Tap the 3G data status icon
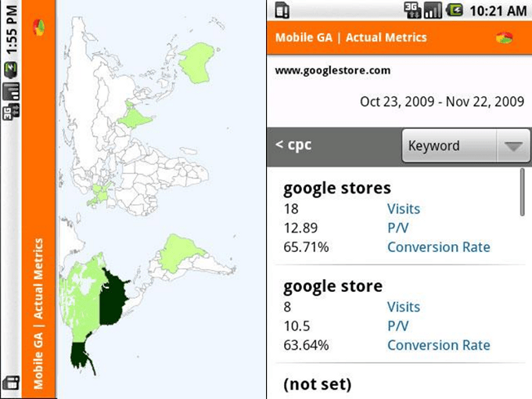Viewport: 532px width, 399px height. click(x=412, y=10)
